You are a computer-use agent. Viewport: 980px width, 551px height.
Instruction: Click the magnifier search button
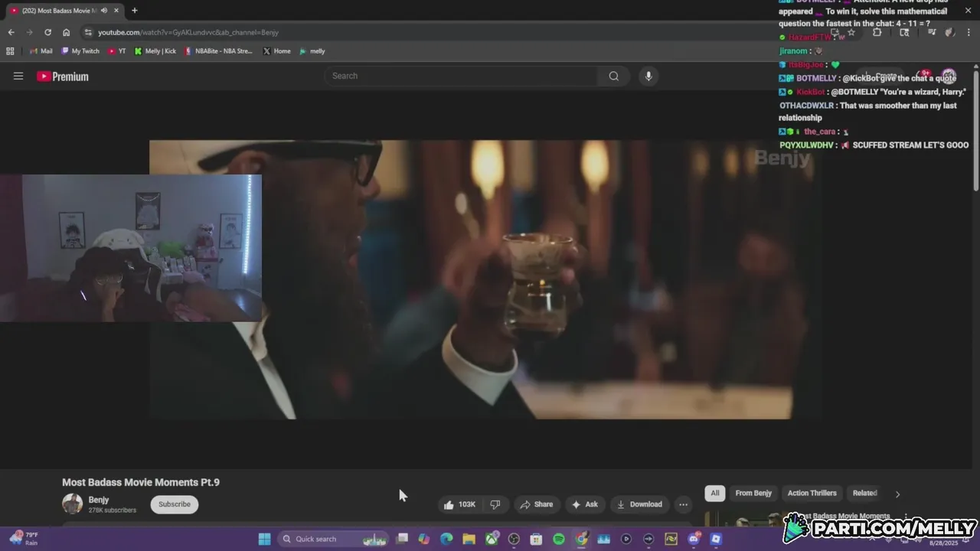tap(614, 76)
